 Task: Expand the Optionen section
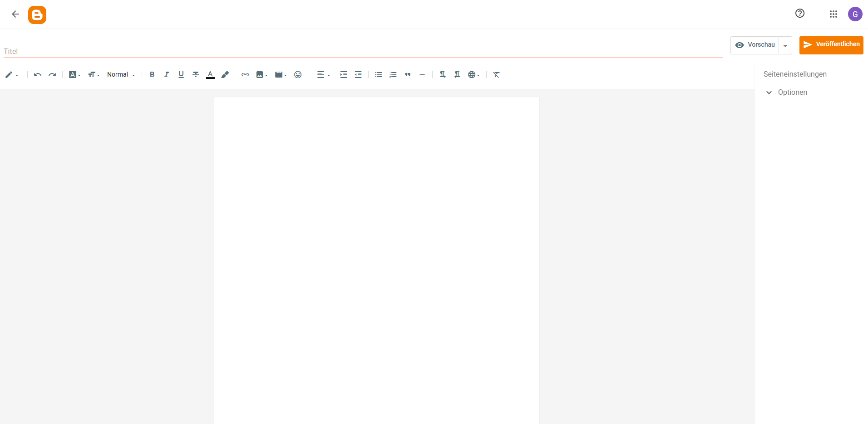click(x=792, y=92)
